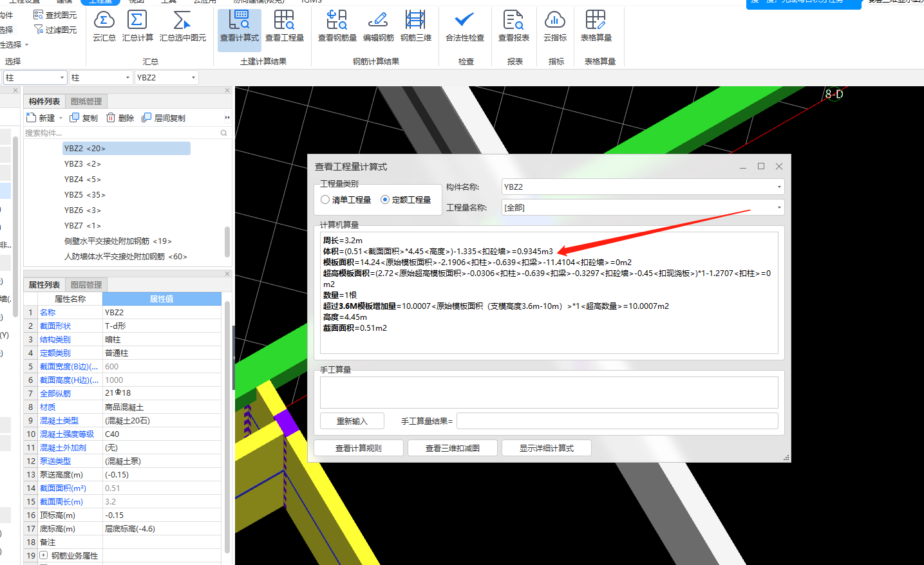Select the 定额工程量 radio button
Viewport: 924px width, 565px height.
385,199
